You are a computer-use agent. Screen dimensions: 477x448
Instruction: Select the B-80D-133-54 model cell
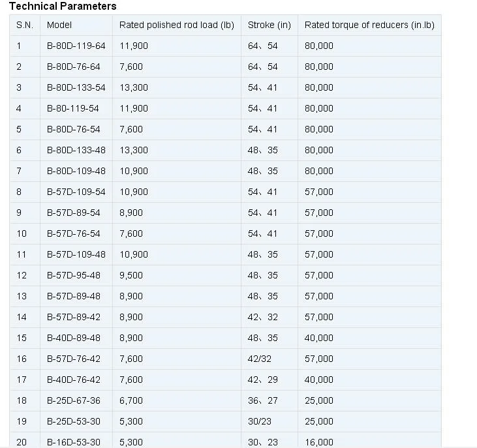tap(76, 87)
